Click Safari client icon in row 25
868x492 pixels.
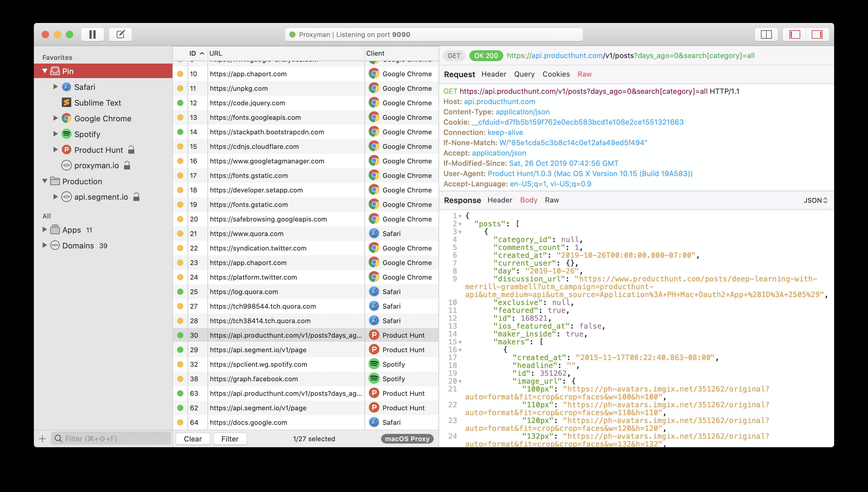tap(374, 292)
